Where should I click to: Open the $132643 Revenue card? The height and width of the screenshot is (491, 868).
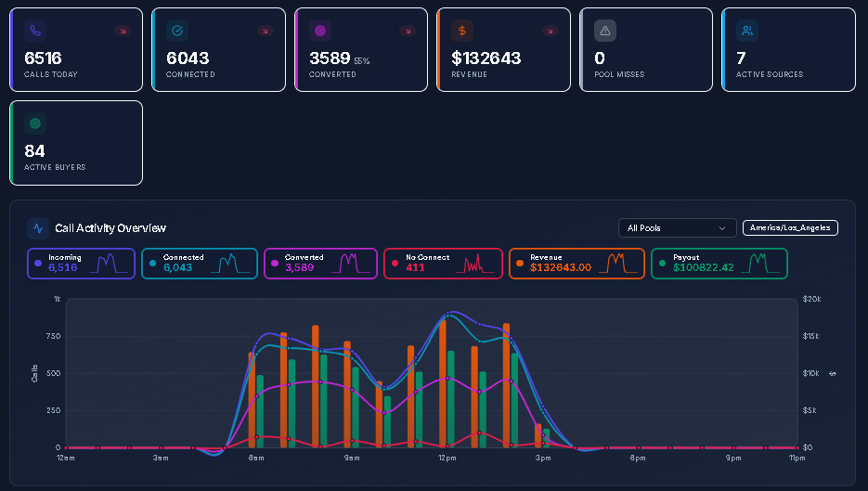coord(504,50)
